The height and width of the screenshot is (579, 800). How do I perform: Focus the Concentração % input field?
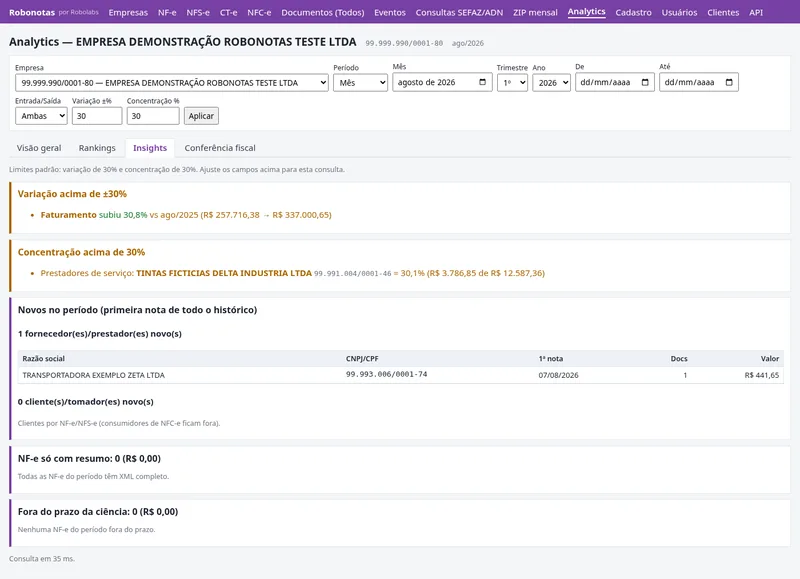tap(153, 116)
